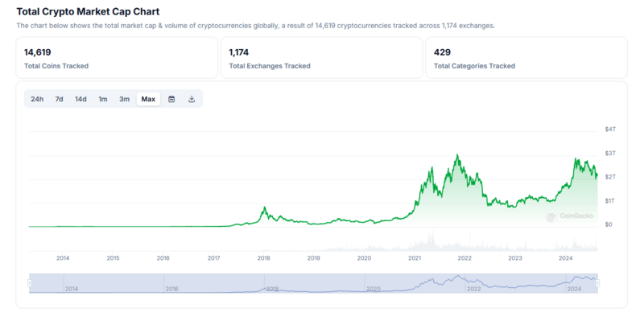Image resolution: width=644 pixels, height=325 pixels.
Task: Click the 2020 label in range navigator
Action: click(x=373, y=288)
